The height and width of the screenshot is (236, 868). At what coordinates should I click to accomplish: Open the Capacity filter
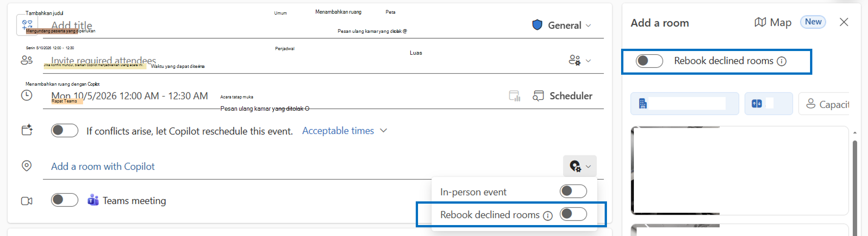coord(824,104)
